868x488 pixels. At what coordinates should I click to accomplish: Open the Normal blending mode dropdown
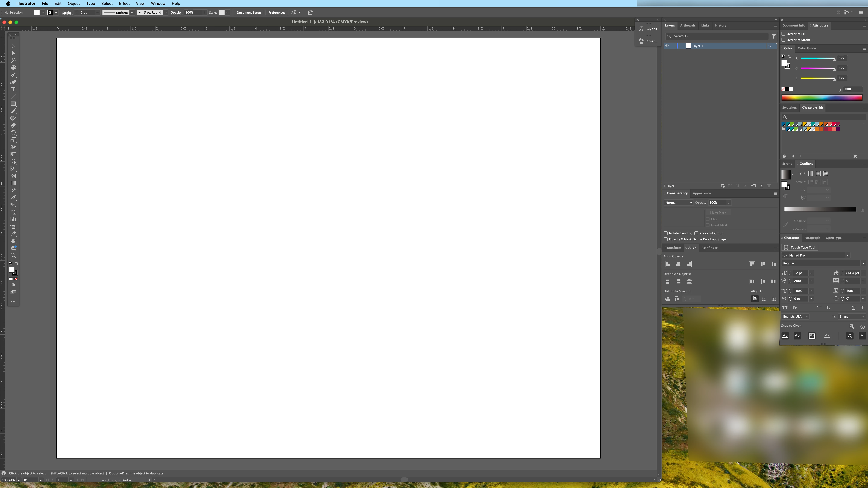tap(678, 203)
